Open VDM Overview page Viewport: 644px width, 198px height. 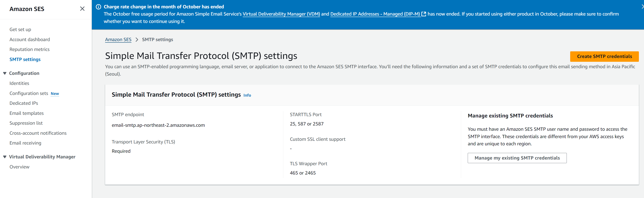20,167
